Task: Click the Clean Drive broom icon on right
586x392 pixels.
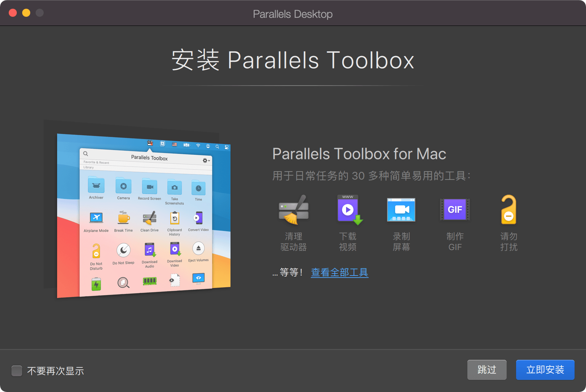Action: tap(294, 210)
